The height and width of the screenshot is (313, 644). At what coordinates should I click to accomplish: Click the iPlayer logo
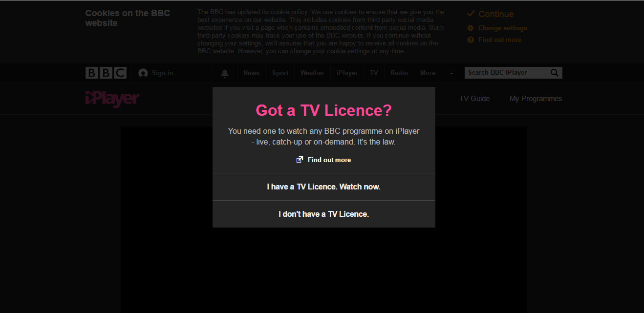coord(112,99)
